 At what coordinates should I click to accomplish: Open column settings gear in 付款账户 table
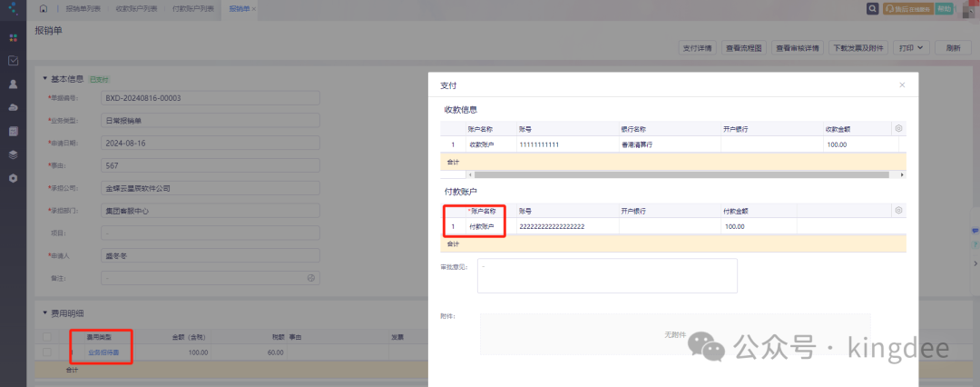pyautogui.click(x=898, y=210)
